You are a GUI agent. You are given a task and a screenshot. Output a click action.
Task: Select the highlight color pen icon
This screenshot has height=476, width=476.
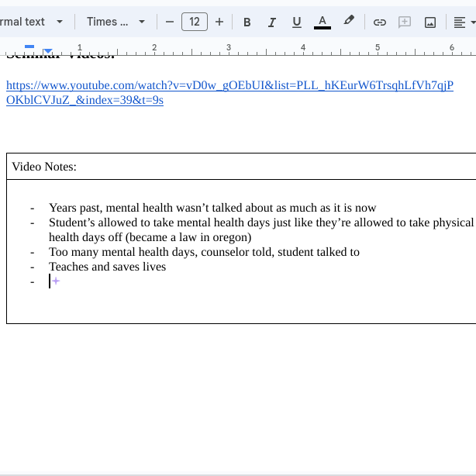[349, 21]
